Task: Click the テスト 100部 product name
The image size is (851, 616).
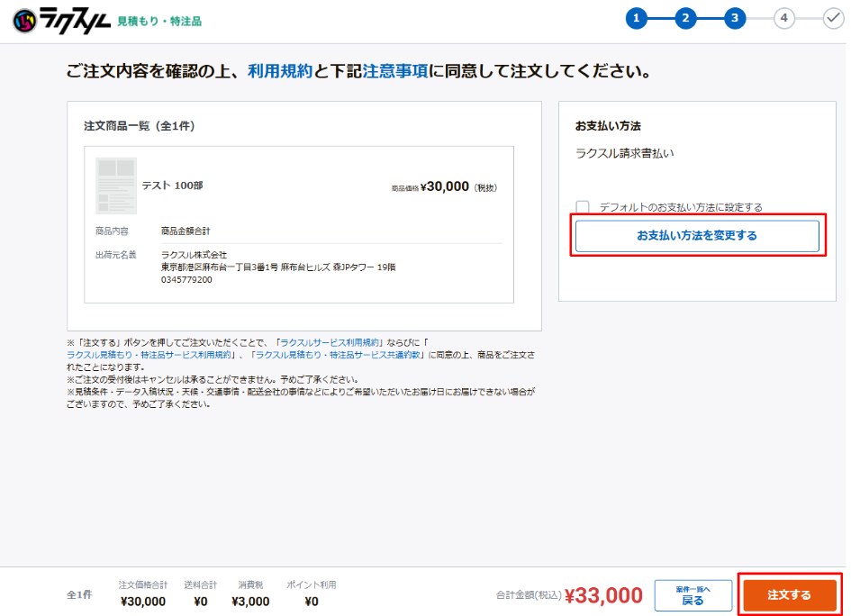Action: pos(172,186)
